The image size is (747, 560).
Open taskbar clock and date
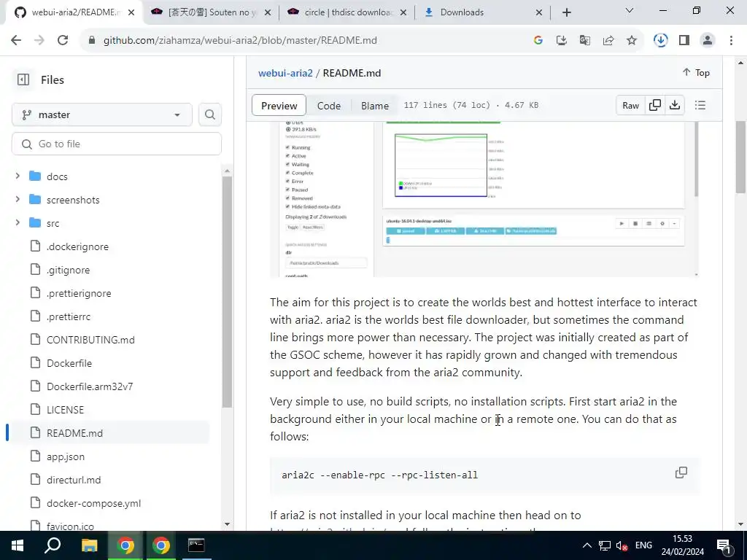pyautogui.click(x=682, y=545)
